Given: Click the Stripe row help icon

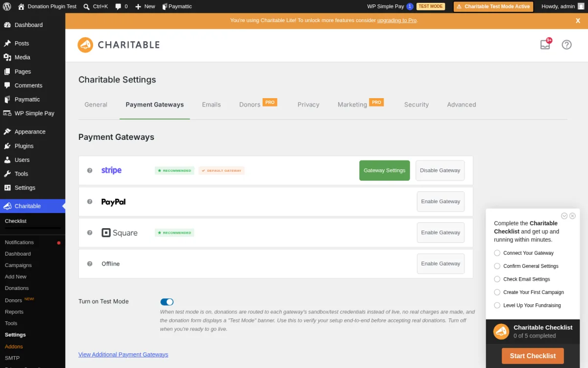Looking at the screenshot, I should [90, 170].
